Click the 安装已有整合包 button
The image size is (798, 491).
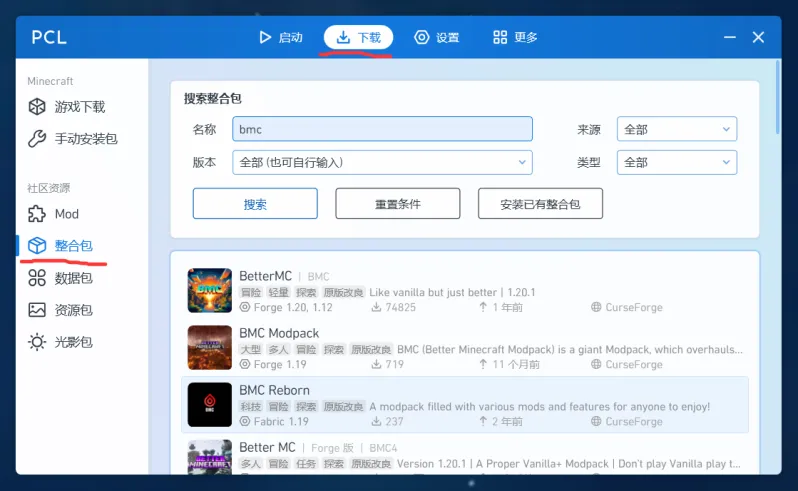(x=540, y=204)
